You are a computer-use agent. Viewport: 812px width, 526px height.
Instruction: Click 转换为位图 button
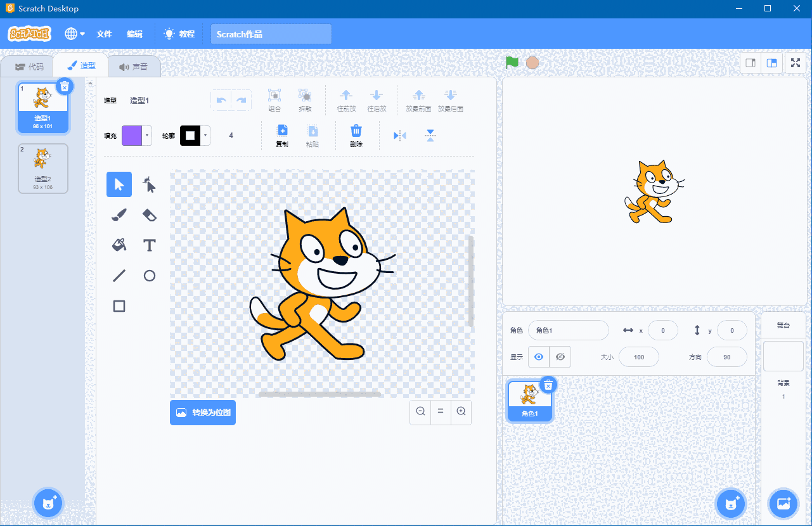coord(203,412)
